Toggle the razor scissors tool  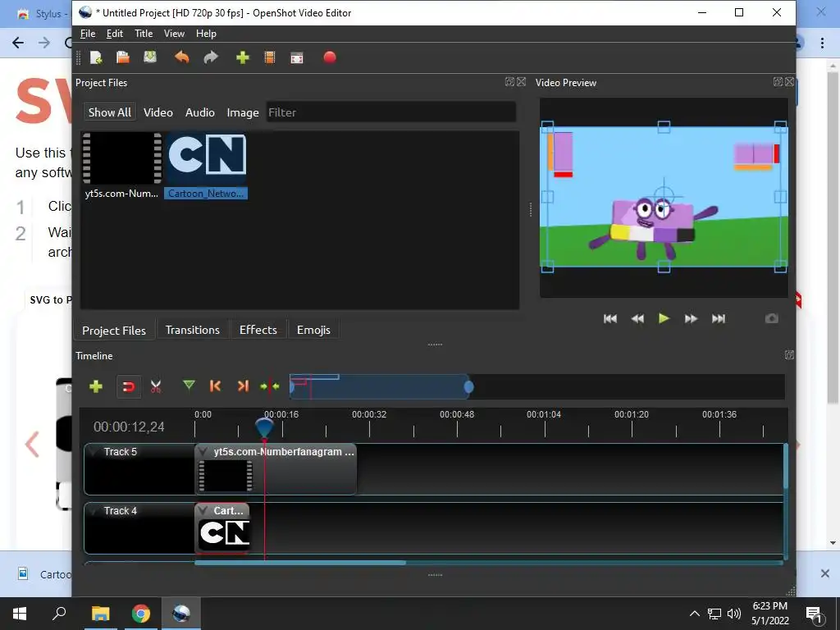(x=156, y=386)
